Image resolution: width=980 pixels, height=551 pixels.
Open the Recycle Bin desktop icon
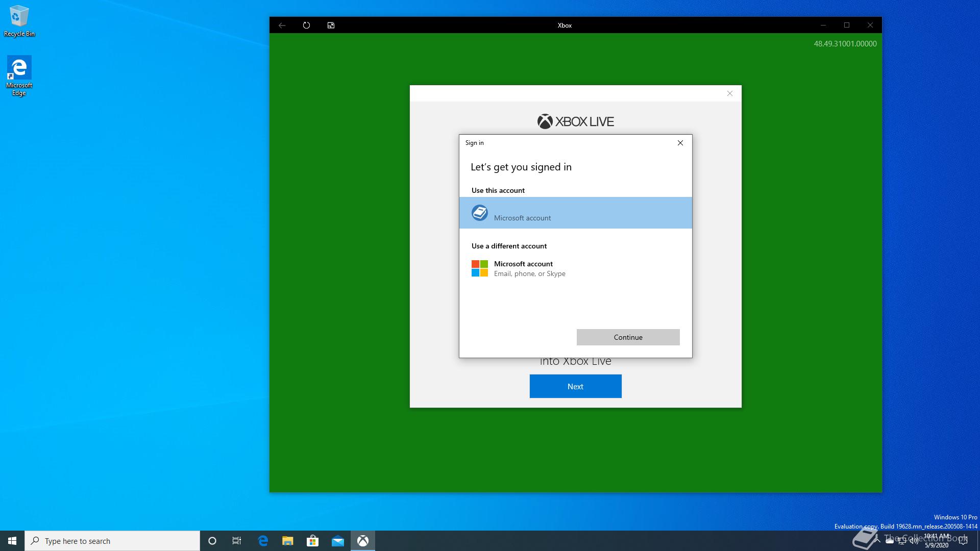click(x=19, y=21)
